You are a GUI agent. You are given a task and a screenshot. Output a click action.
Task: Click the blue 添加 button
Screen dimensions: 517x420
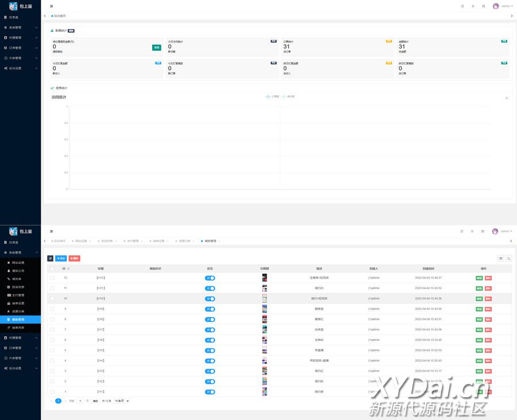tap(61, 258)
